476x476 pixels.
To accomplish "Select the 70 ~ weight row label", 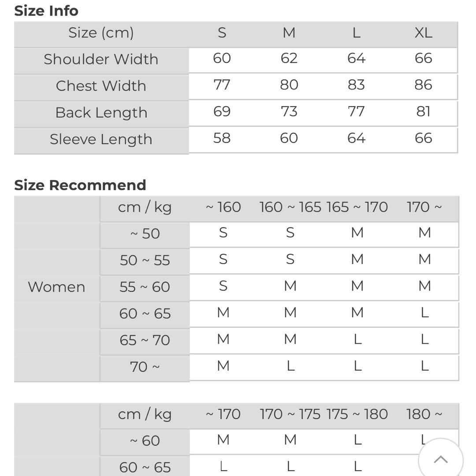I will (x=145, y=367).
